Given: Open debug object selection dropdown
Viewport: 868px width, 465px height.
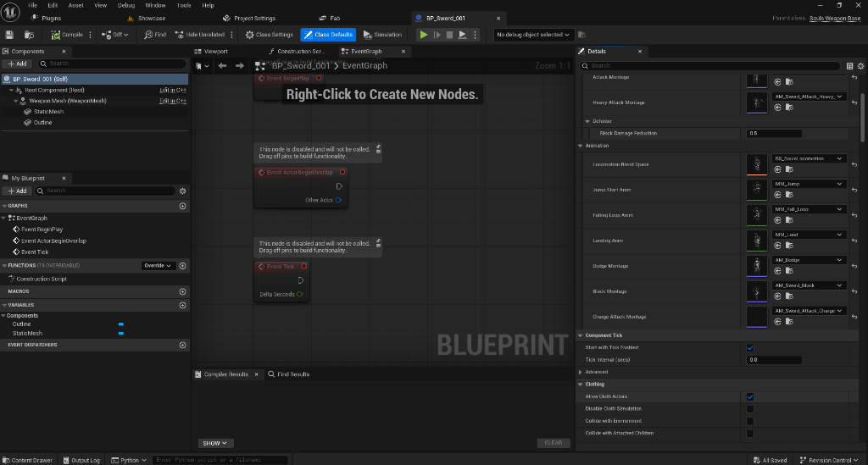Looking at the screenshot, I should point(532,34).
